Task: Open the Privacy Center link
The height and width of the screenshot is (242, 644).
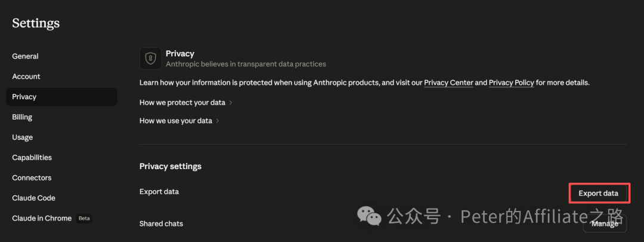Action: [448, 82]
